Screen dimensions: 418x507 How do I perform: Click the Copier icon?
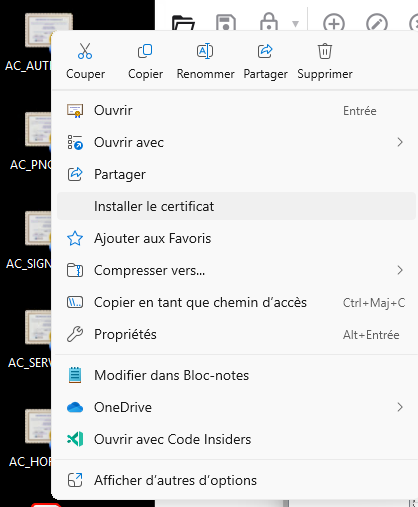pos(145,51)
